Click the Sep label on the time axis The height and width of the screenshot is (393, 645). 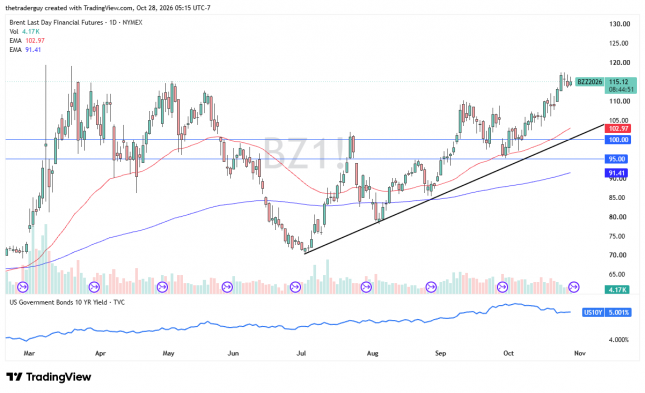pos(441,353)
